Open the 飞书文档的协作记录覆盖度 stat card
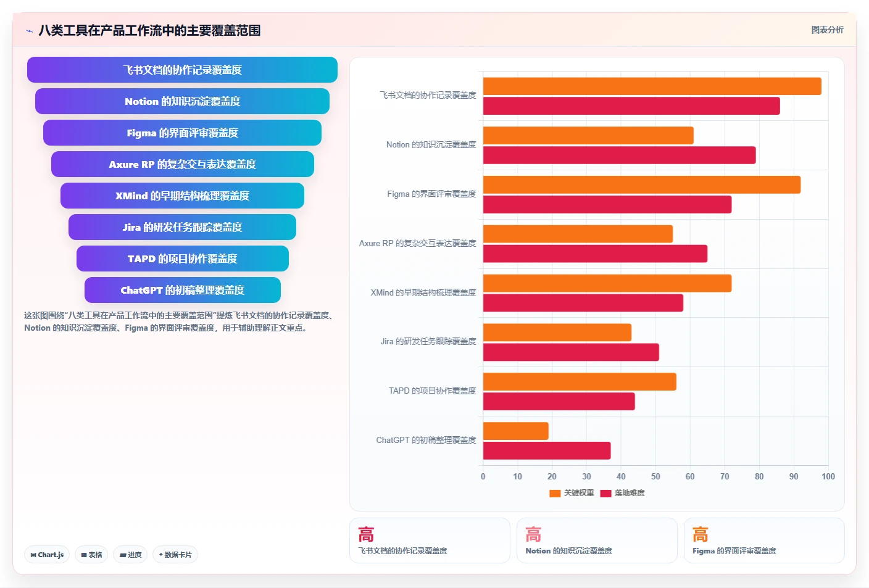This screenshot has width=869, height=588. (x=430, y=540)
